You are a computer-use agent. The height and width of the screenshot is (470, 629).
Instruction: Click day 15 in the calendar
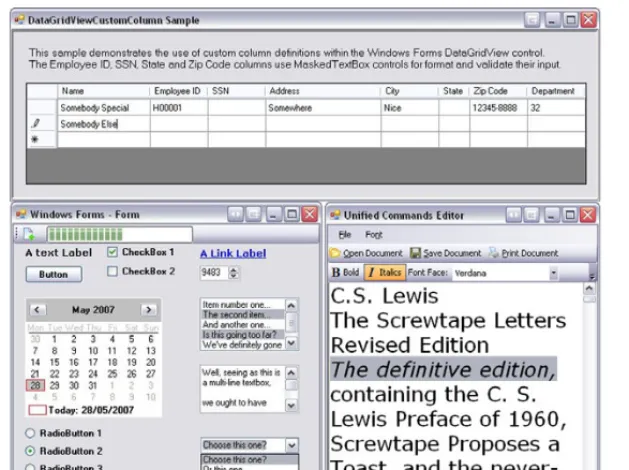tap(55, 362)
